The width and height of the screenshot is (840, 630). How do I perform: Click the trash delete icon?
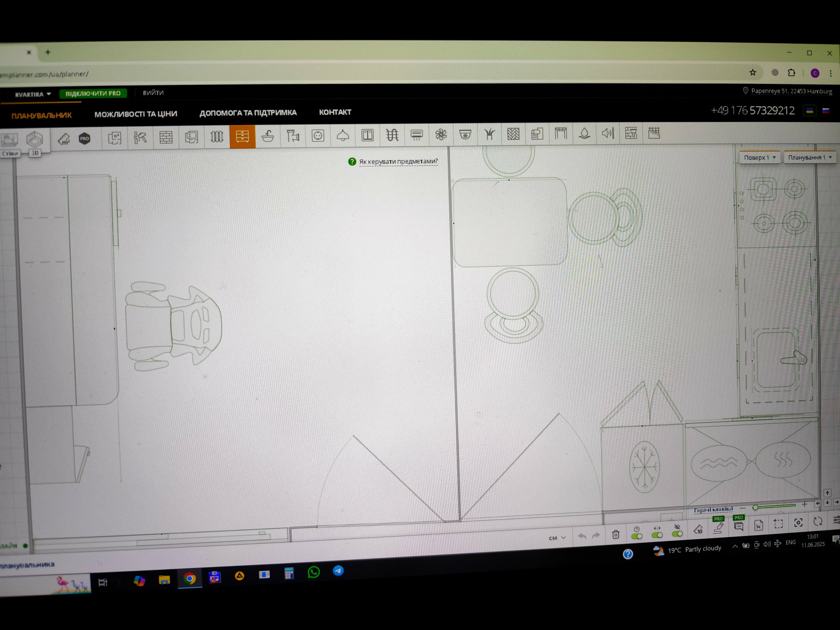[616, 534]
